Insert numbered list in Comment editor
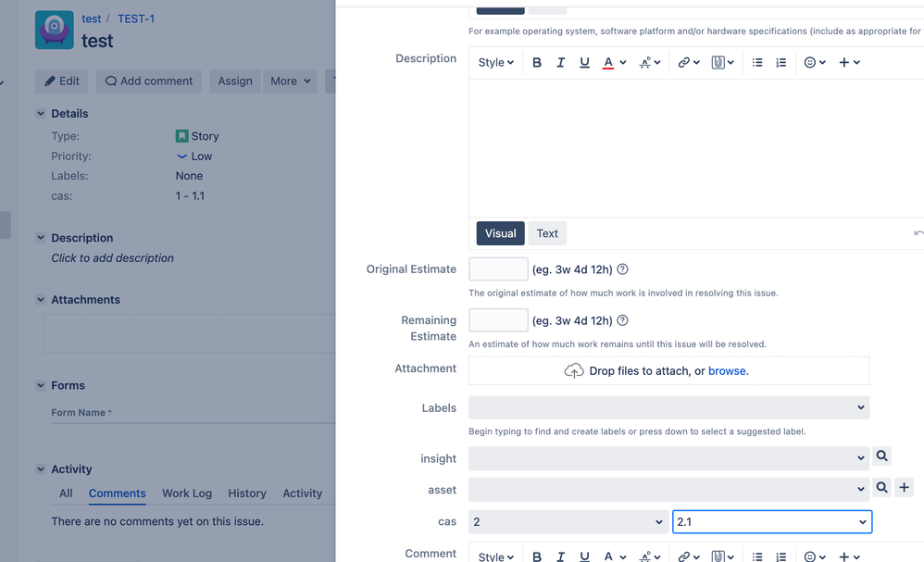 (780, 556)
